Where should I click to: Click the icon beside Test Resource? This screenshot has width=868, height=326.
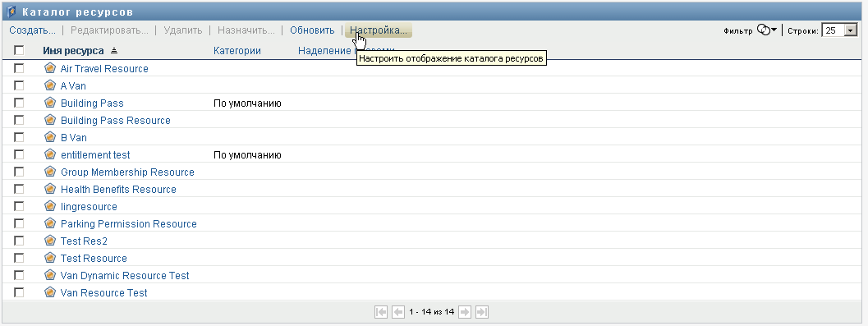[50, 258]
